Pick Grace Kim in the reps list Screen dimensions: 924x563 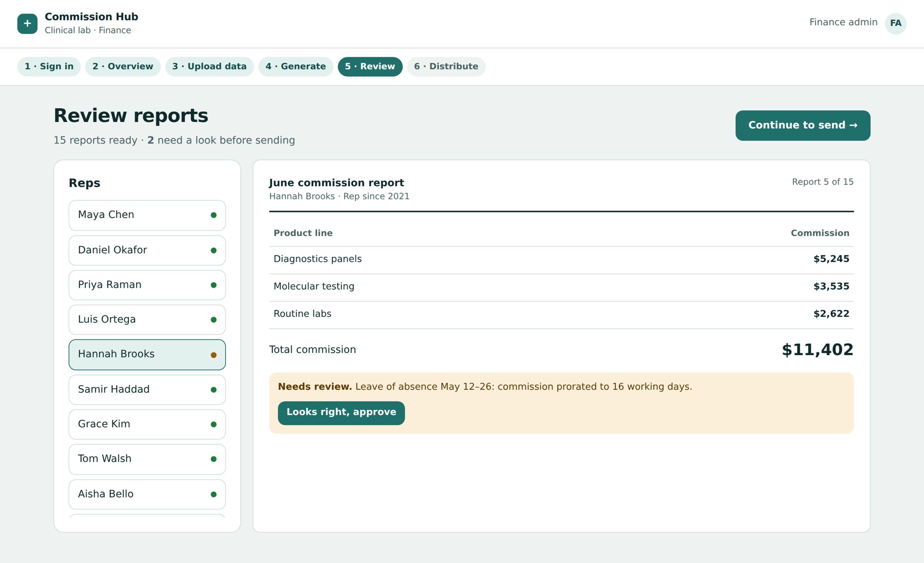(x=147, y=424)
